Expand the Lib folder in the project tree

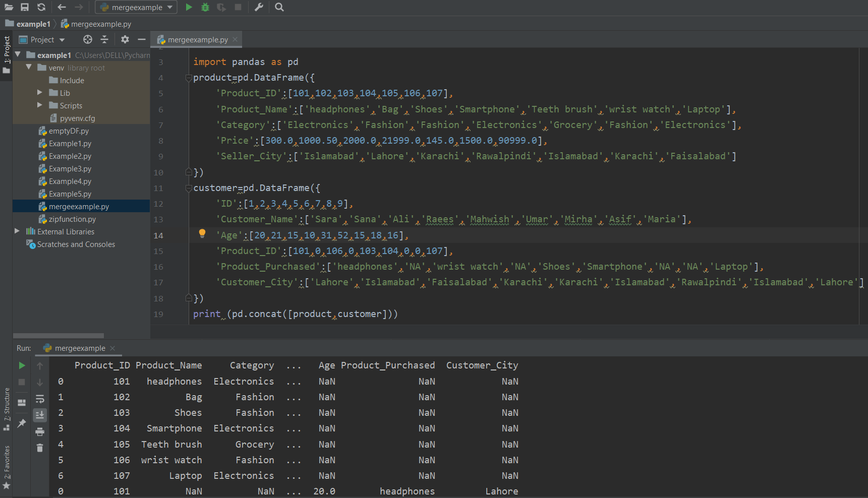tap(40, 93)
